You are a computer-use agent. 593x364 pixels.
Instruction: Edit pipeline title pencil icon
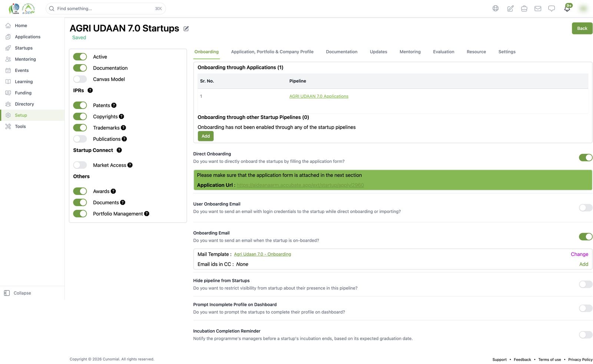(186, 29)
